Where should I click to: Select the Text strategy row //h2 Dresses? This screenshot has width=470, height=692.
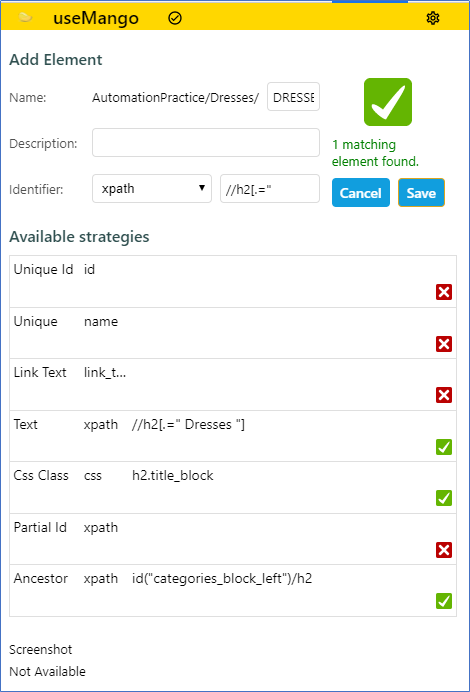click(x=233, y=436)
